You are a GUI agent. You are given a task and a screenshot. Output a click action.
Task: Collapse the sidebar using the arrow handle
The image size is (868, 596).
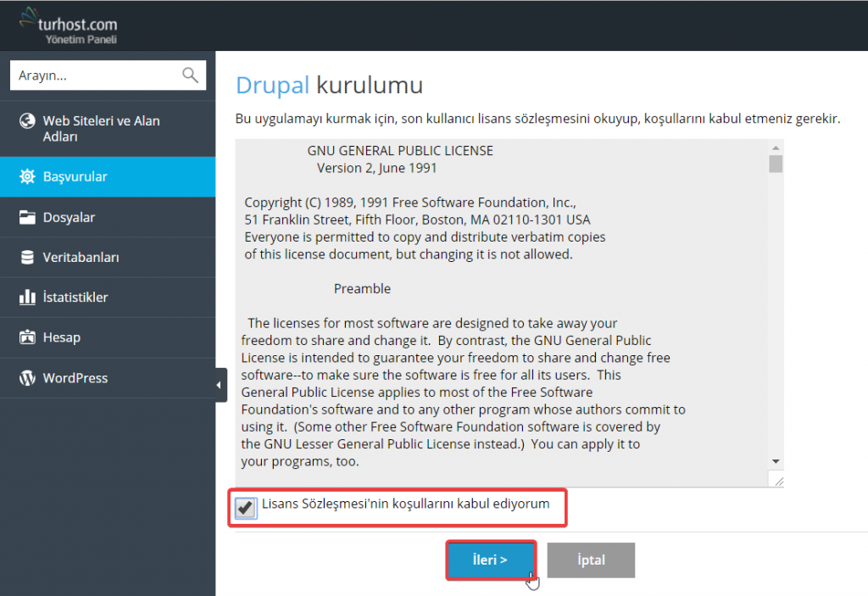(x=220, y=386)
